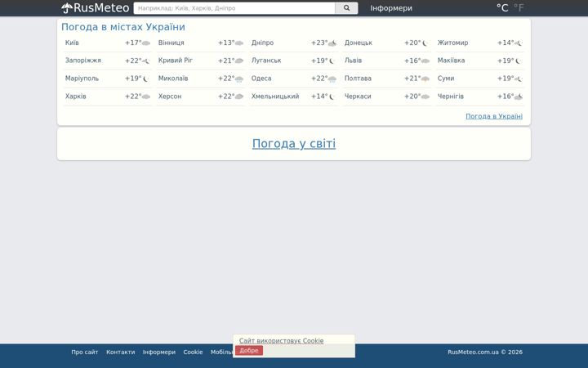Click the moon icon next to Донецьк
This screenshot has height=368, width=588.
pos(425,43)
